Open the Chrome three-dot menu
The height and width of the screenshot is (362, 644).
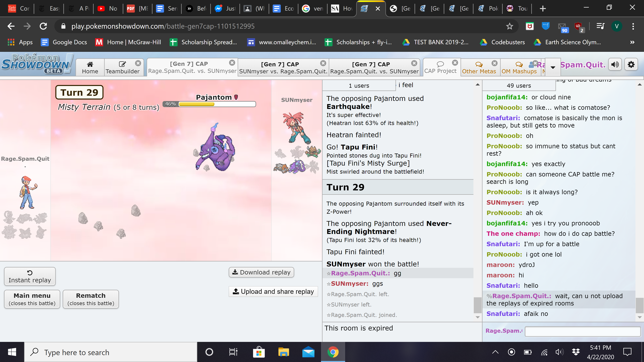pyautogui.click(x=633, y=26)
